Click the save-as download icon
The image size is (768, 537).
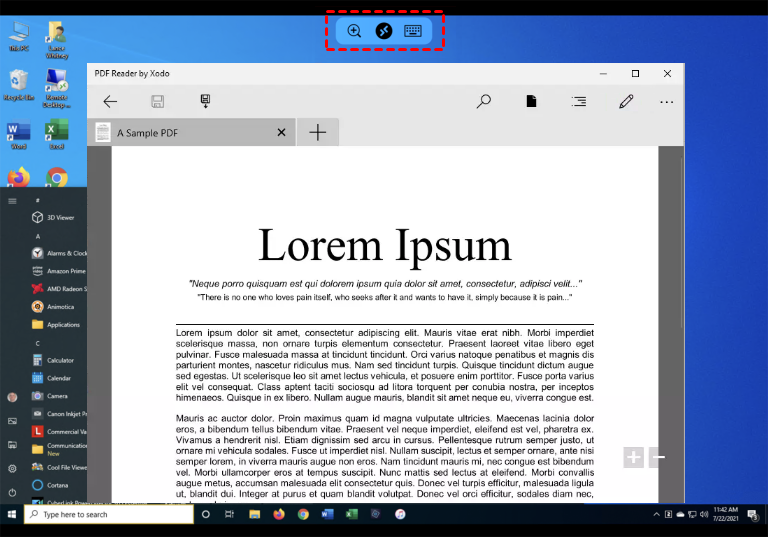[x=205, y=101]
